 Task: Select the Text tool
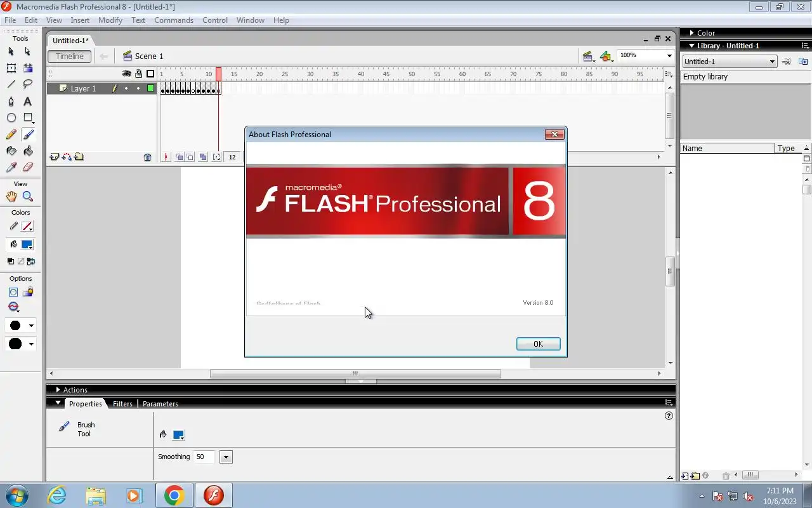[x=28, y=102]
